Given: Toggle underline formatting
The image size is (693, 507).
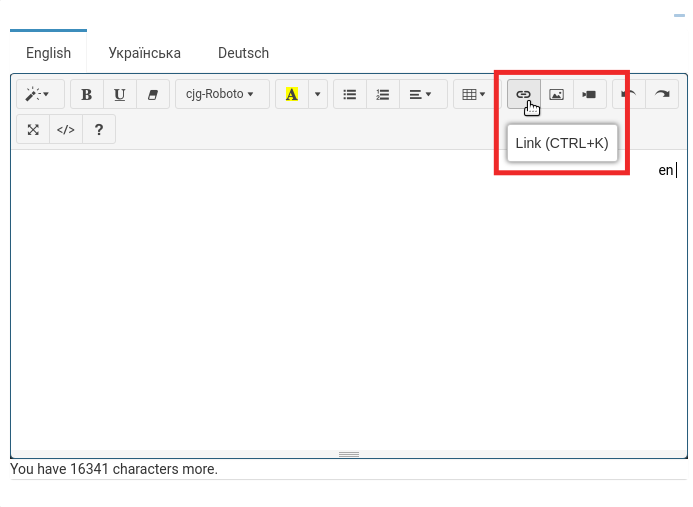Looking at the screenshot, I should pos(120,94).
